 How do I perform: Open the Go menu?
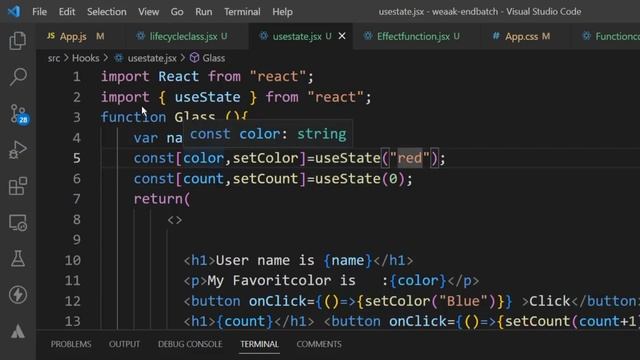[177, 11]
